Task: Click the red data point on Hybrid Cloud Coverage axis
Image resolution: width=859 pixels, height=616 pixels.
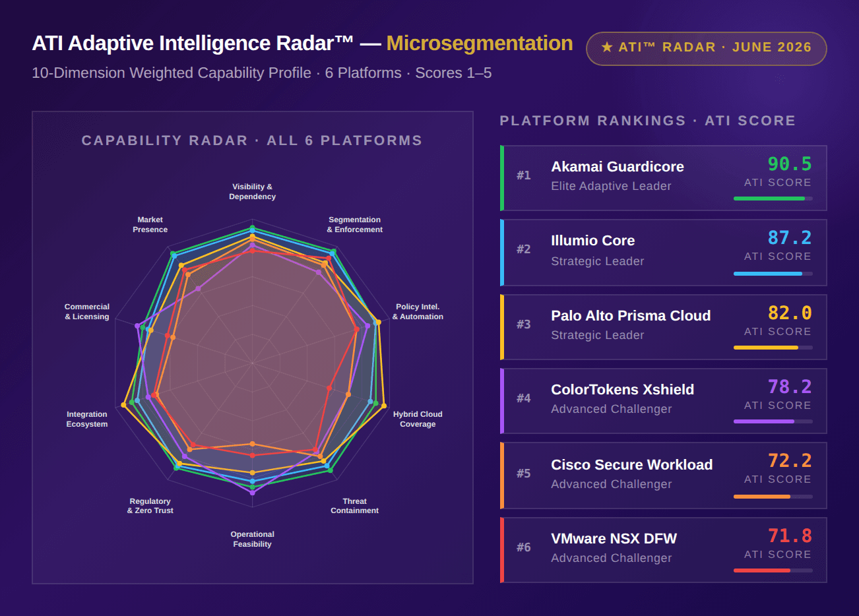Action: click(329, 388)
